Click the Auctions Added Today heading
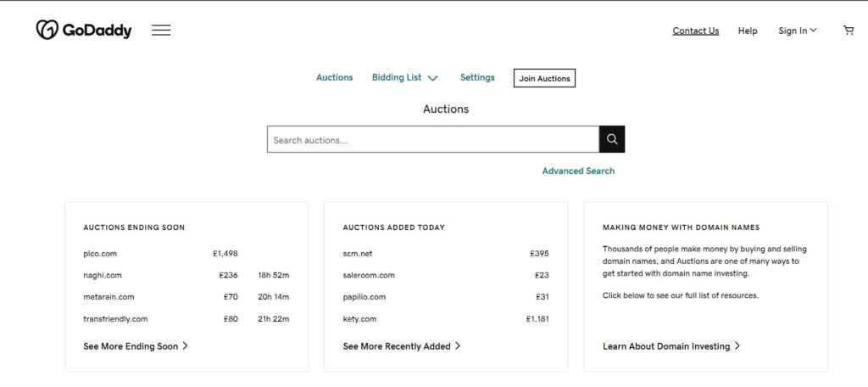 [393, 227]
